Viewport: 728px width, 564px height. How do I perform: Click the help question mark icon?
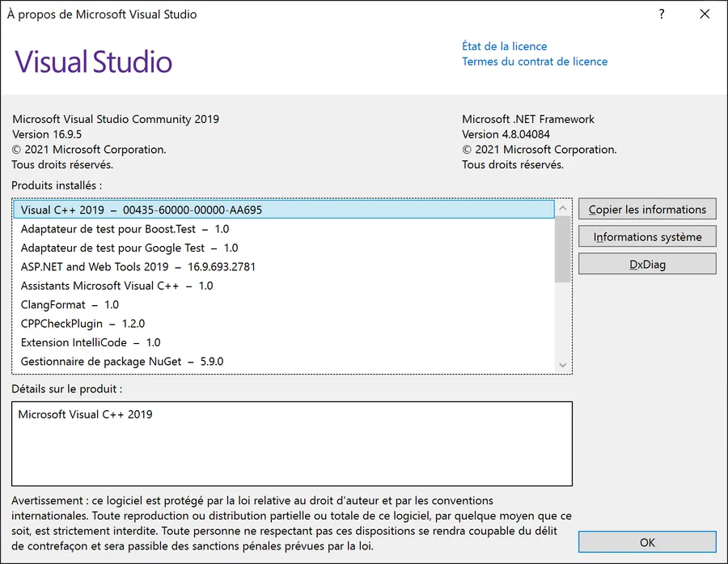[662, 14]
